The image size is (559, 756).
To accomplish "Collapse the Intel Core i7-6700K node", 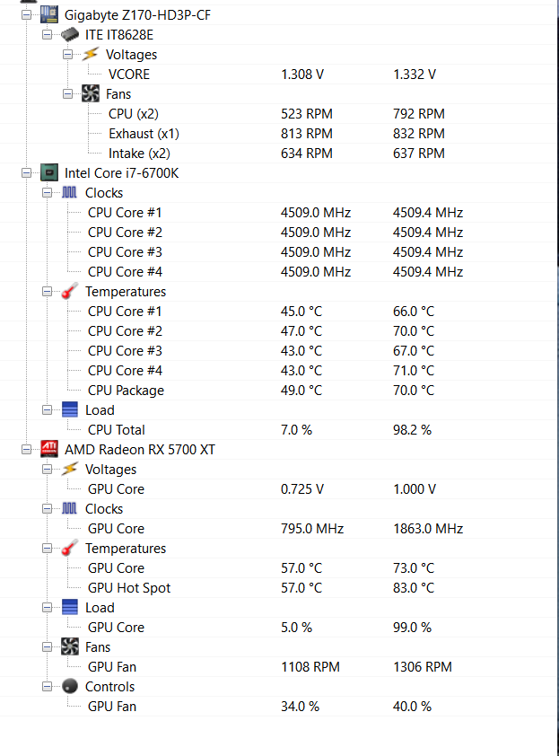I will point(26,172).
